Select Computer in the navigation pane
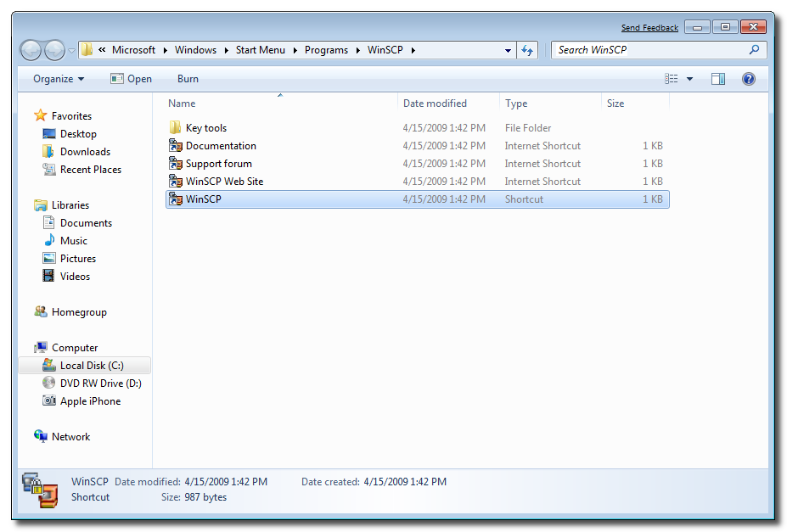Screen dimensions: 787x532 pyautogui.click(x=75, y=348)
